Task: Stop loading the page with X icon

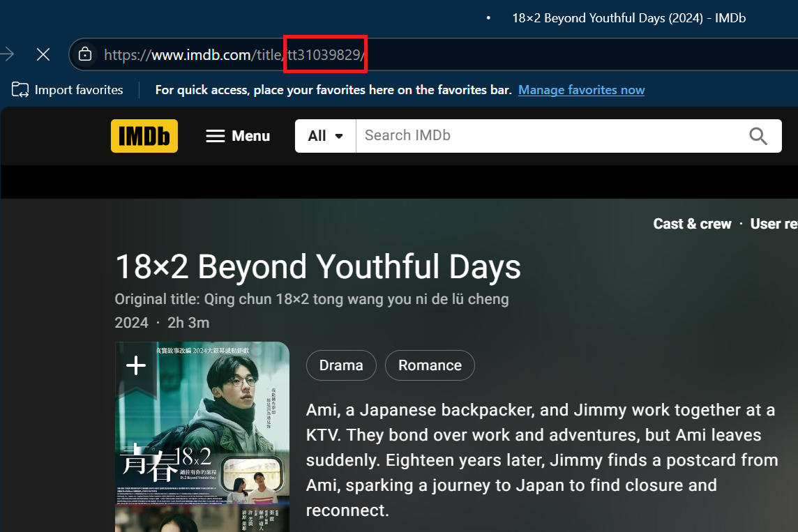Action: pos(43,54)
